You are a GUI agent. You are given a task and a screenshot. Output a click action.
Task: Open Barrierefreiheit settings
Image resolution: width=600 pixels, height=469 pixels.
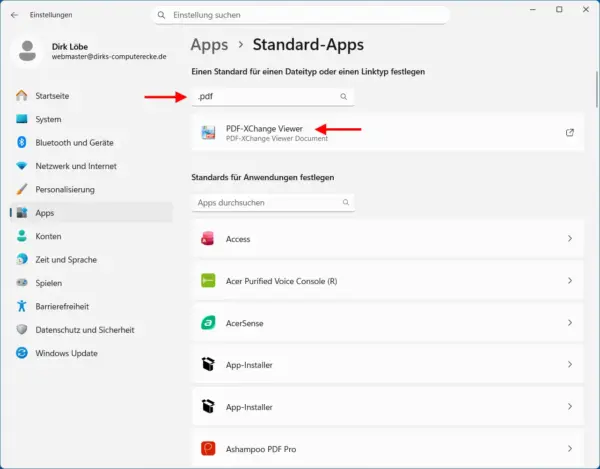pos(92,306)
